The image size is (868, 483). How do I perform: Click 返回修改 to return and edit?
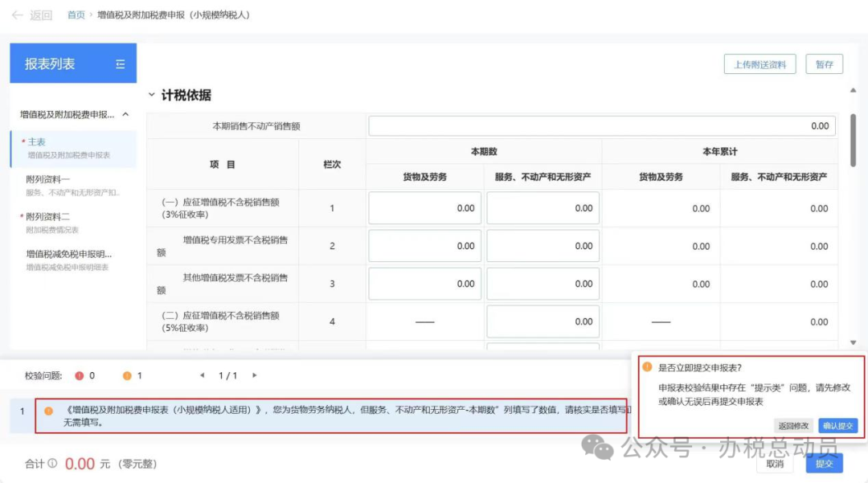click(x=793, y=426)
